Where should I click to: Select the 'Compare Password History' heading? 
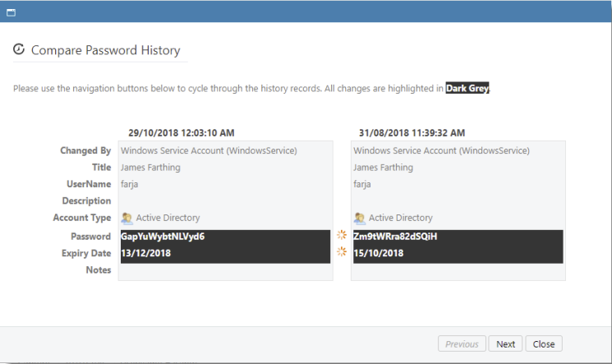[106, 50]
